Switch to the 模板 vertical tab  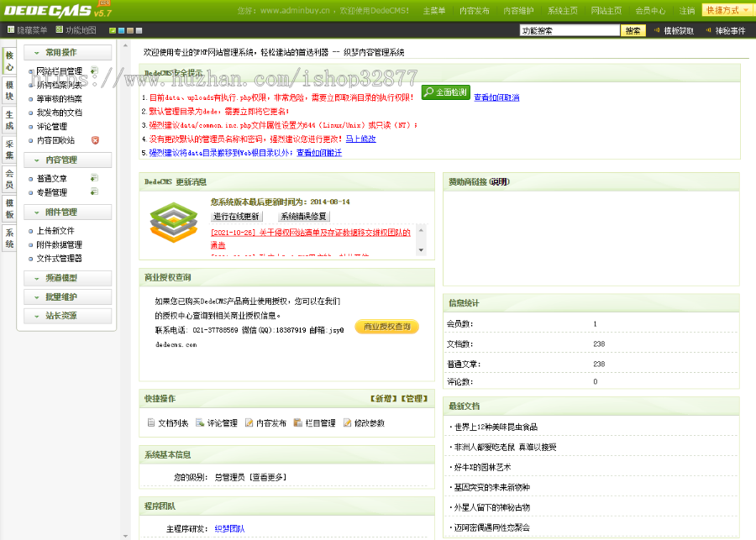9,208
